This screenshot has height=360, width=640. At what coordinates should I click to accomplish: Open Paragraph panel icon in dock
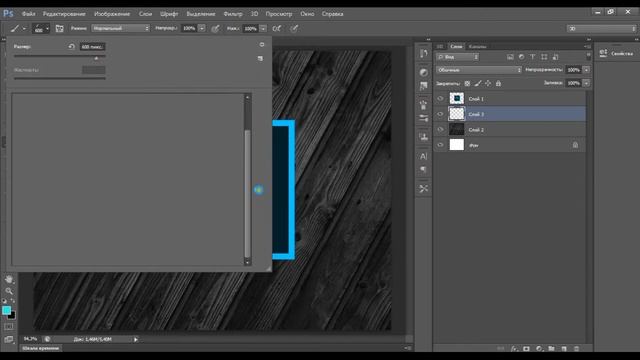pyautogui.click(x=424, y=169)
